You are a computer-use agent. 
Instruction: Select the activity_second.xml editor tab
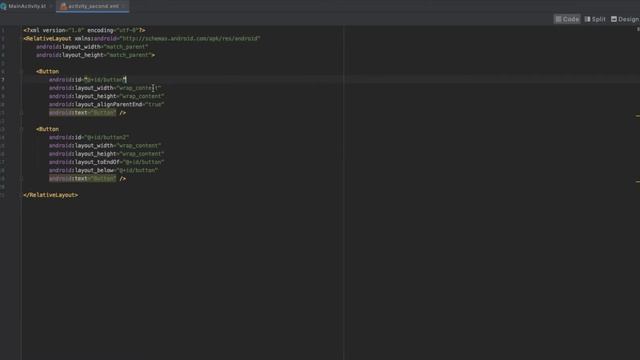click(93, 6)
